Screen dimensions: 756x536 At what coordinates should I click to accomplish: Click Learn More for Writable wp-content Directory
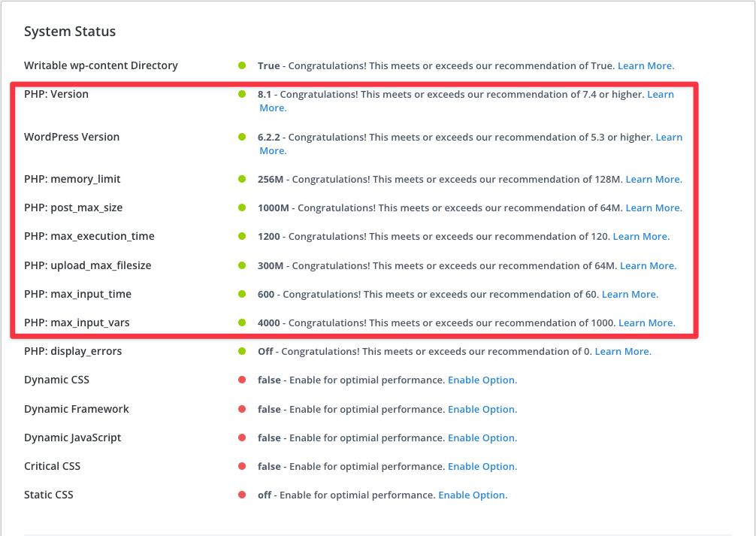pos(646,66)
